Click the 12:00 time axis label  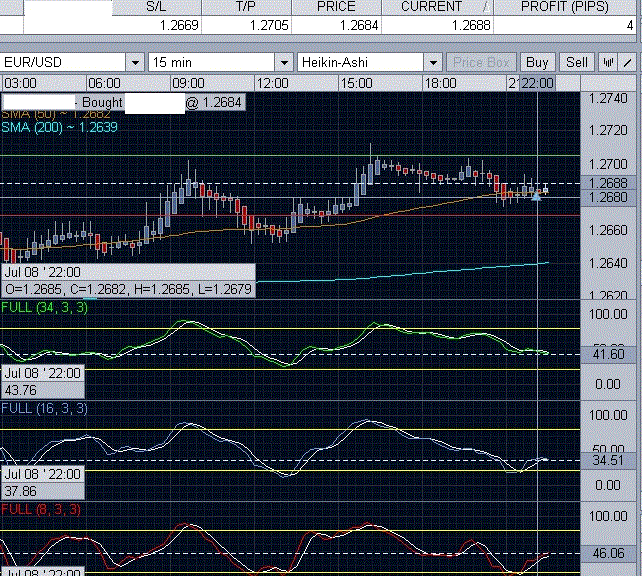tap(273, 84)
